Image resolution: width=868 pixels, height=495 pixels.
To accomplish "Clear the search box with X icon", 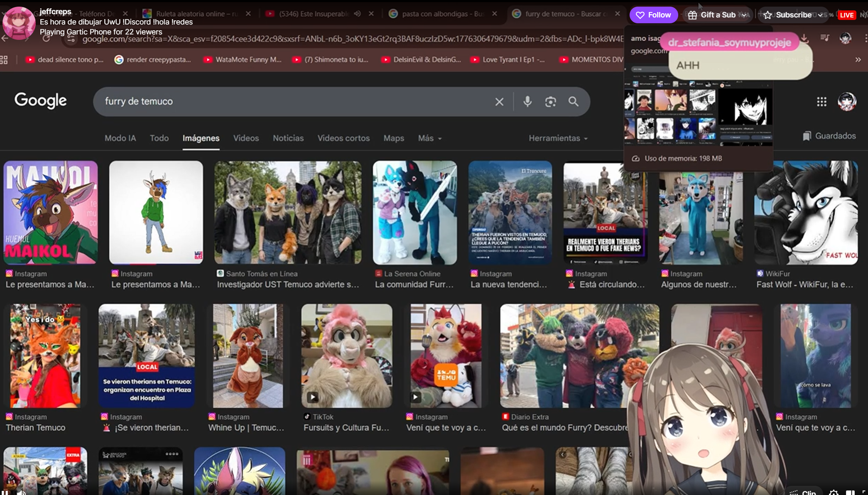I will click(499, 101).
